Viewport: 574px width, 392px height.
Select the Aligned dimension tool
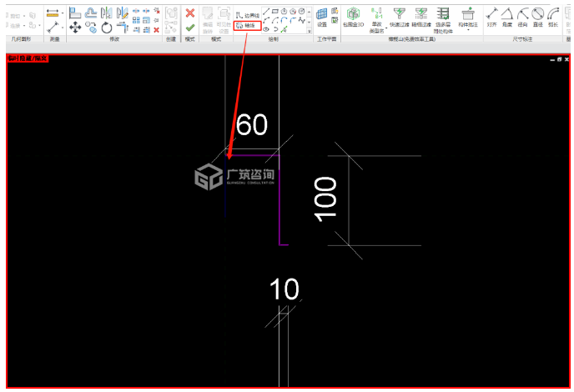[x=491, y=17]
